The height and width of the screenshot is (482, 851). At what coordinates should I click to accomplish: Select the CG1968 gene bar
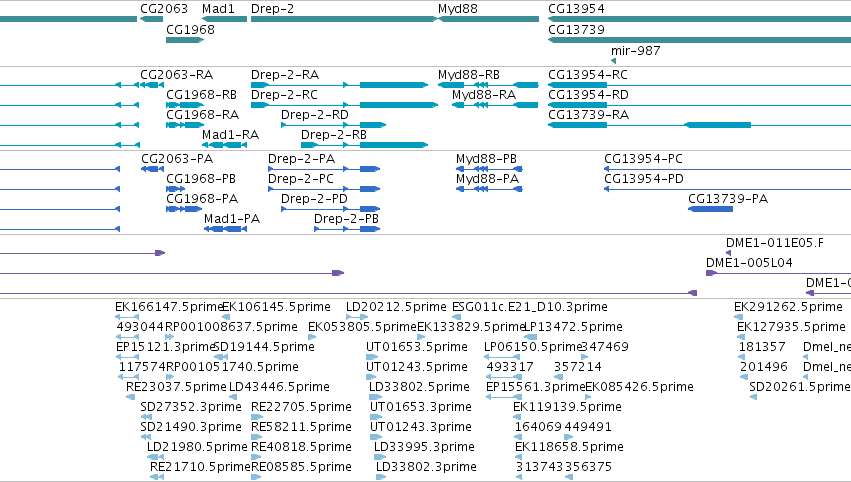point(185,40)
